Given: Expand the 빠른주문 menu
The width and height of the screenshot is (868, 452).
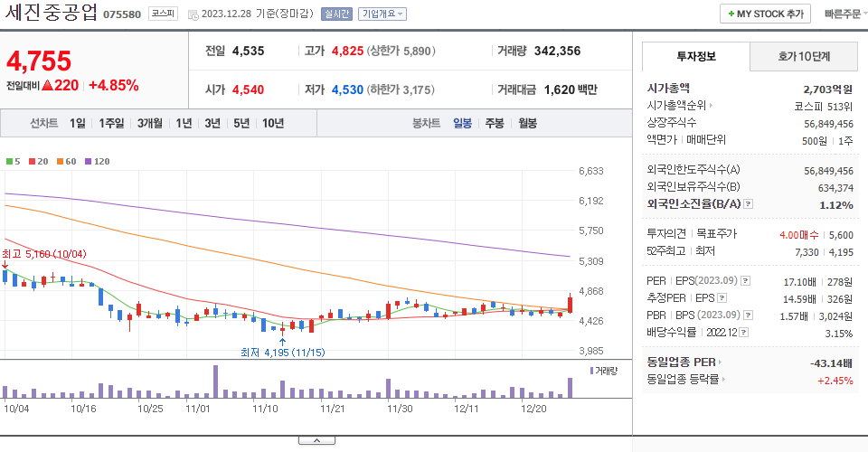Looking at the screenshot, I should point(845,14).
